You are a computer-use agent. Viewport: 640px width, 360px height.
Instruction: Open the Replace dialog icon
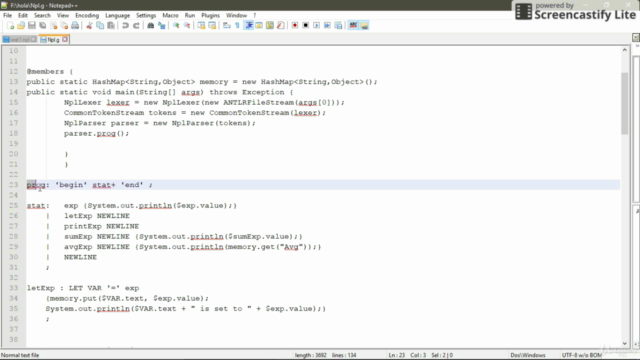[162, 26]
